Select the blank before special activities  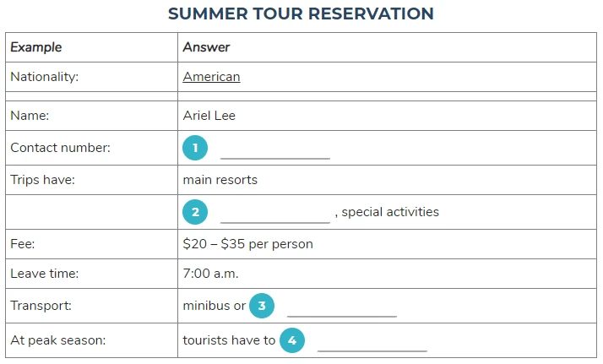(275, 217)
